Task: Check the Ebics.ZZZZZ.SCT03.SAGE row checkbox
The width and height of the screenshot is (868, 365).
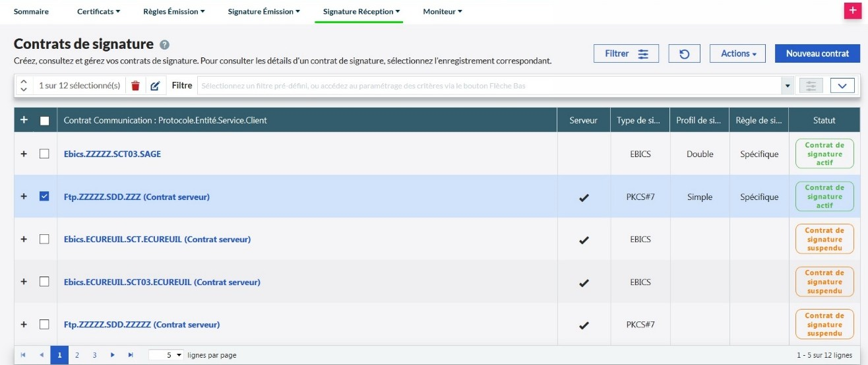Action: coord(44,154)
